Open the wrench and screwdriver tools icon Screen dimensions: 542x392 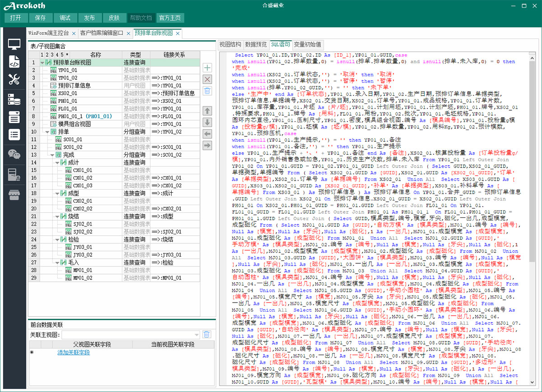[14, 80]
